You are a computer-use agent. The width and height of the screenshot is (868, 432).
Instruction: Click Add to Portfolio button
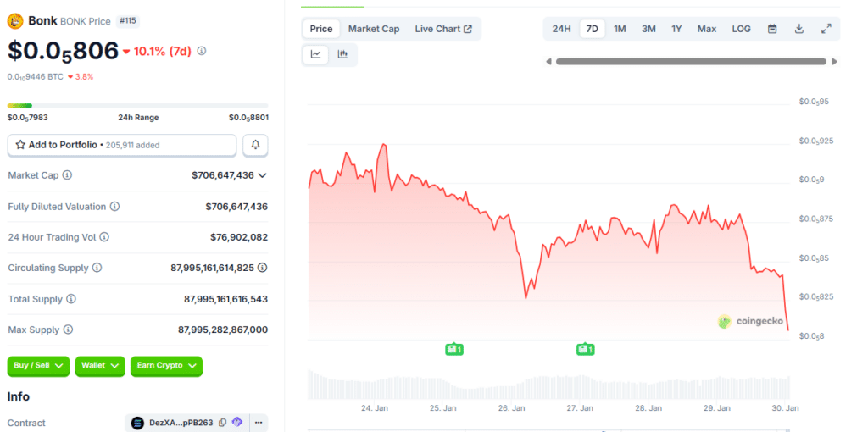click(121, 145)
